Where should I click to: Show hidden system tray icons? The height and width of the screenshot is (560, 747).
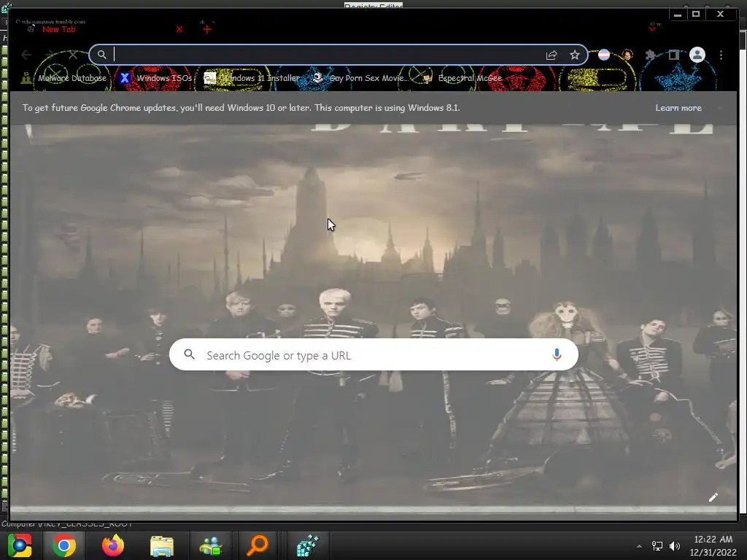(639, 546)
